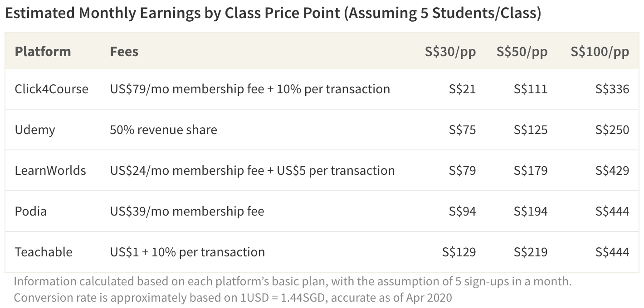
Task: Click Click4Course's S$336 earnings value
Action: (x=612, y=89)
